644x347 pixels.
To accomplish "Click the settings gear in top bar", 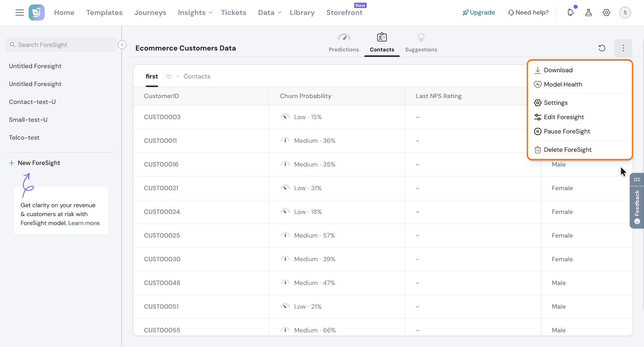I will [606, 13].
